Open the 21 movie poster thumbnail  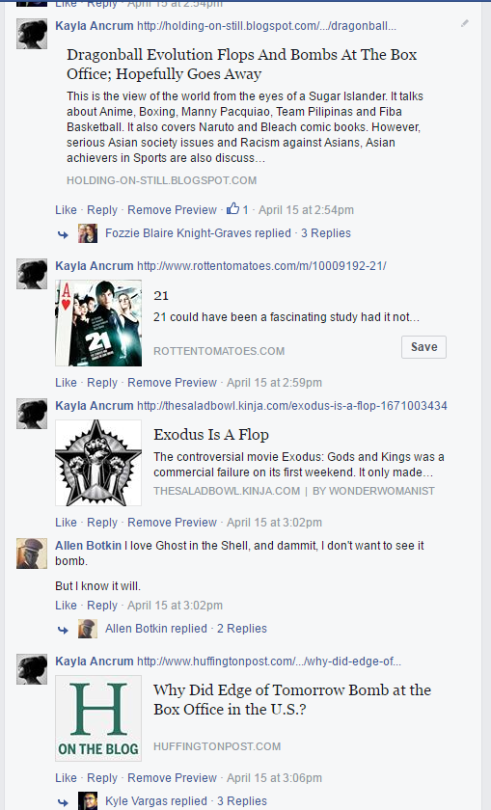[x=99, y=323]
